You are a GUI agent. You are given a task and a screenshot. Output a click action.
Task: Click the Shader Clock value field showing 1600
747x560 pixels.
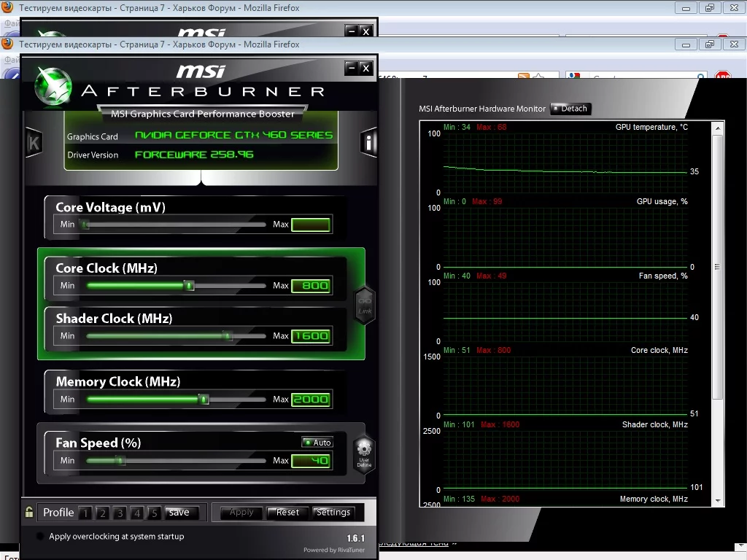tap(311, 336)
